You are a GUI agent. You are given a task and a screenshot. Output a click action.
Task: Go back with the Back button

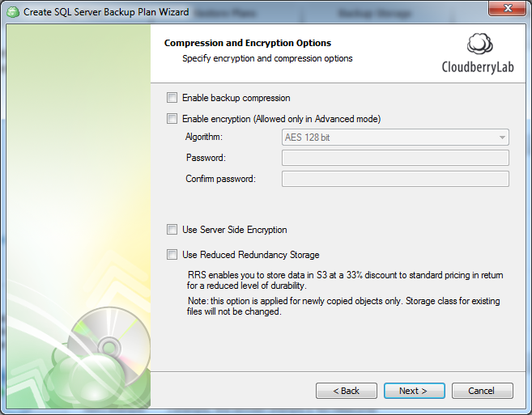click(347, 391)
